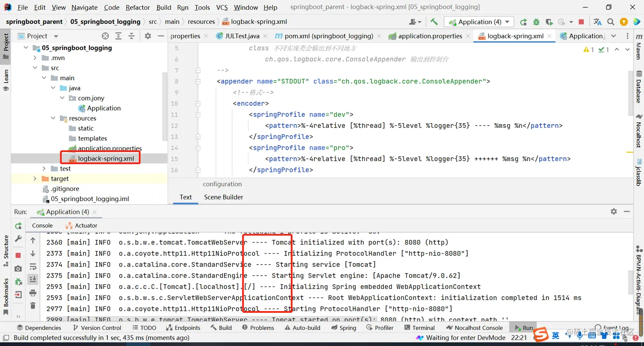Collapse the 05_springboot_logging module node

click(x=26, y=48)
